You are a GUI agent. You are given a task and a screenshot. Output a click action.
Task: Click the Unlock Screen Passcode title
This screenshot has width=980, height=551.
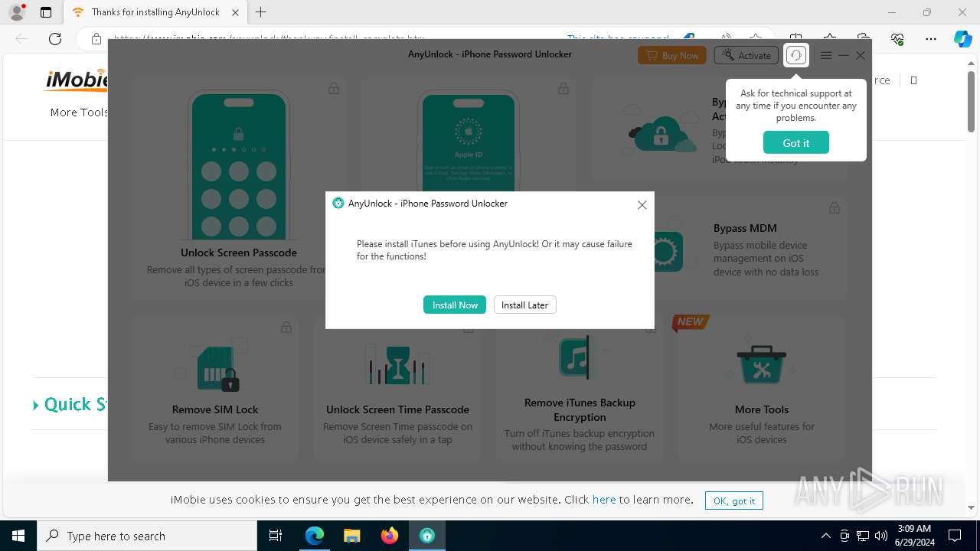tap(239, 253)
